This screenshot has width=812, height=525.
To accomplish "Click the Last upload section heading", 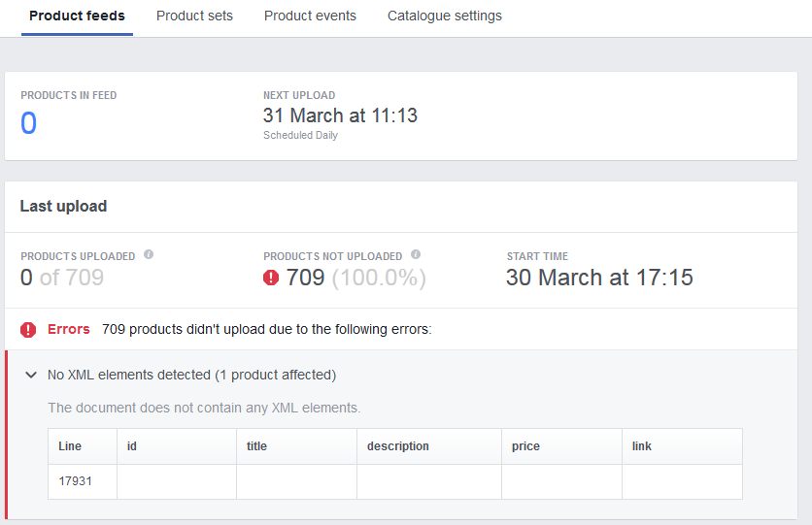I will (x=63, y=207).
